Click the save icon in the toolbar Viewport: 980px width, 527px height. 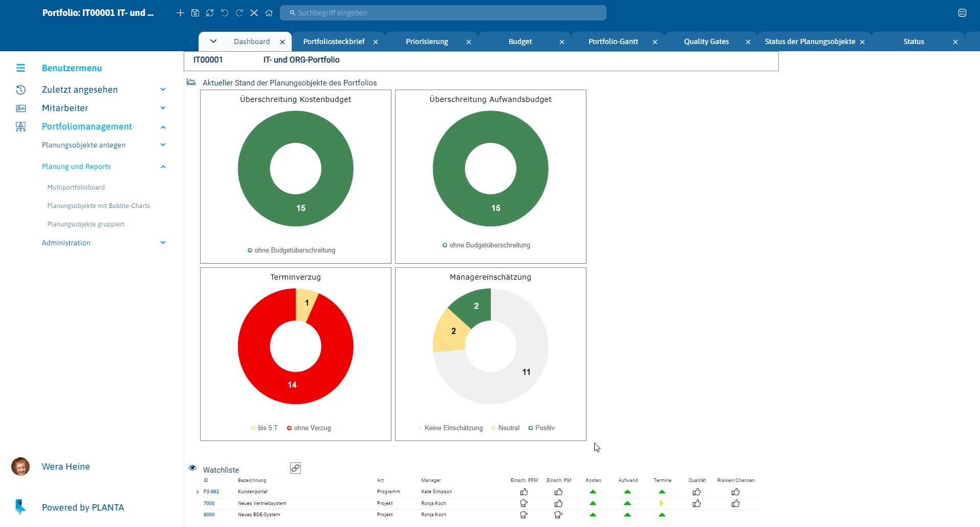pyautogui.click(x=195, y=13)
